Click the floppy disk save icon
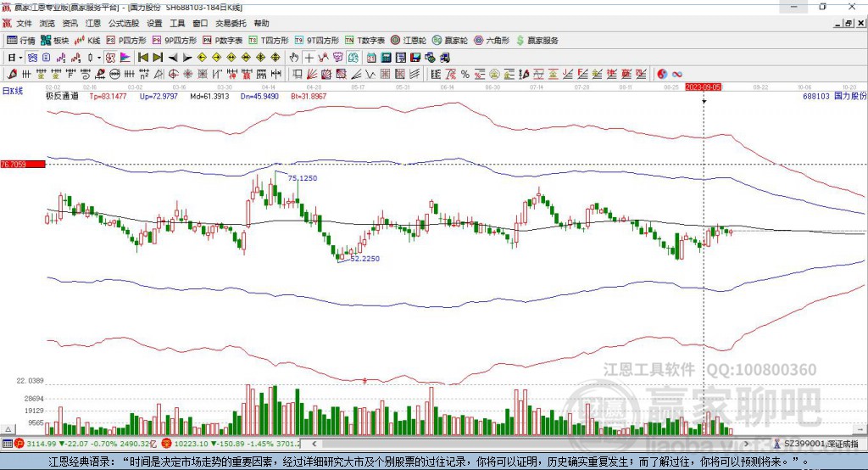This screenshot has height=470, width=868. point(415,58)
